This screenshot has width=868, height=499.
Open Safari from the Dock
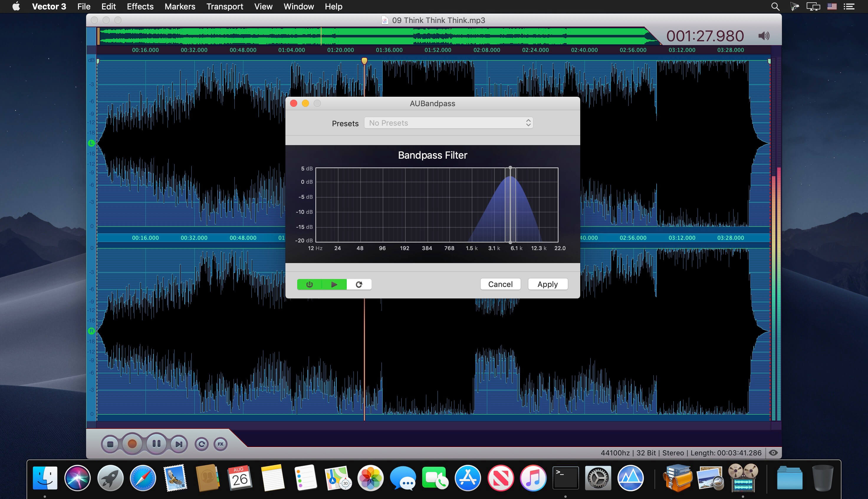[x=143, y=478]
